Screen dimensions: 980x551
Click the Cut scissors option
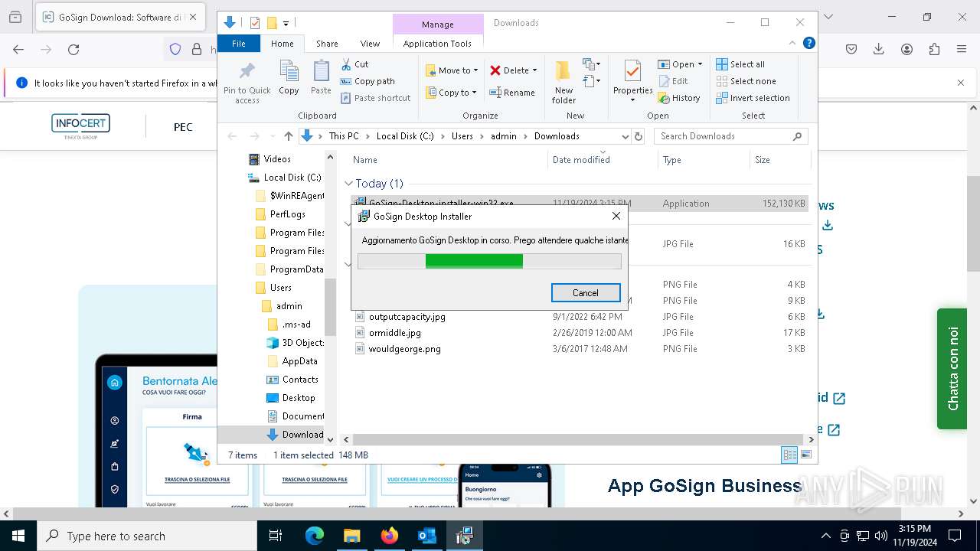tap(354, 64)
